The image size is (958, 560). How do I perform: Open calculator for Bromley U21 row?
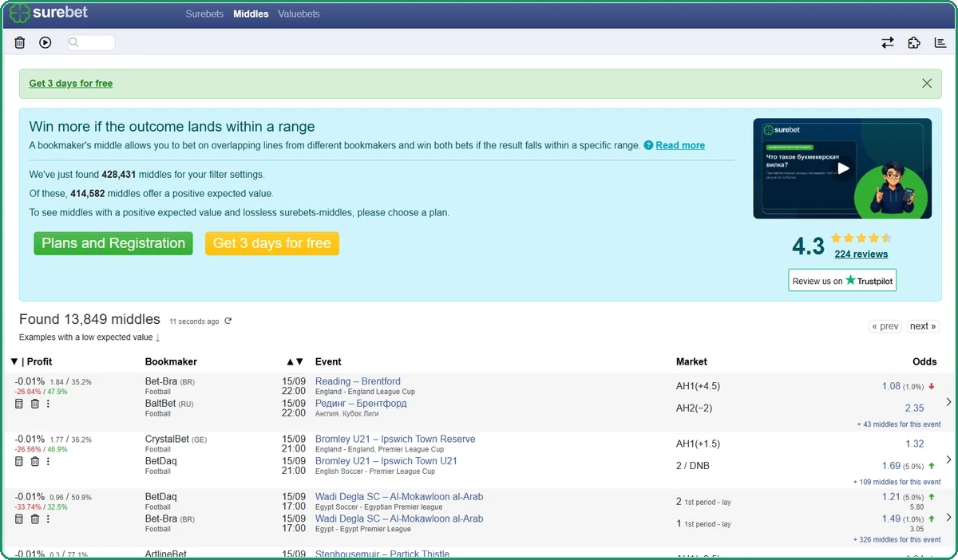click(19, 461)
